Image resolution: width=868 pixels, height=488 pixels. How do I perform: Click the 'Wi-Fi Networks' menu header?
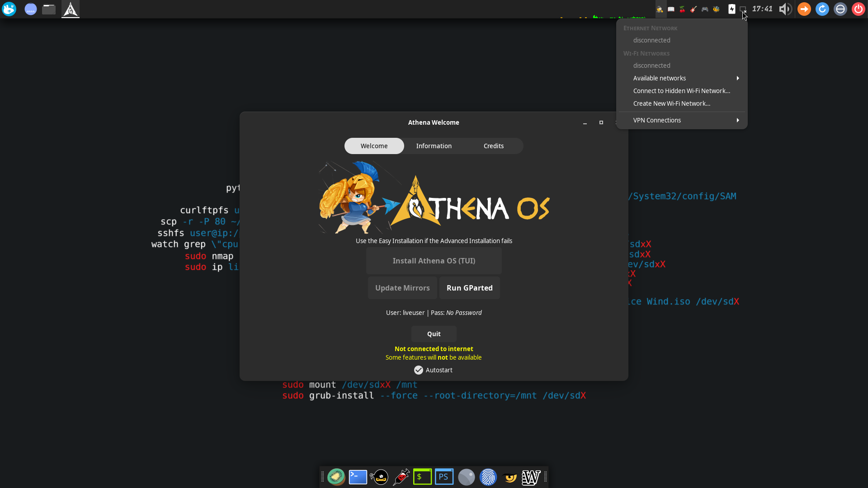[646, 53]
